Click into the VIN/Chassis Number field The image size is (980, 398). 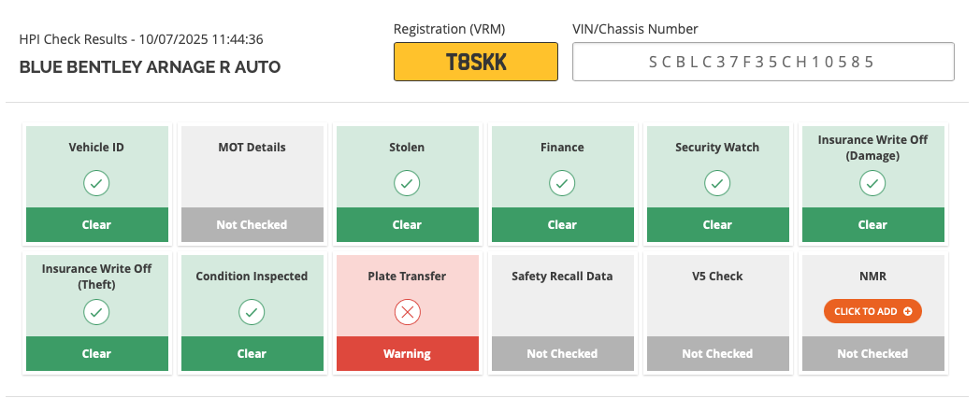pos(763,62)
